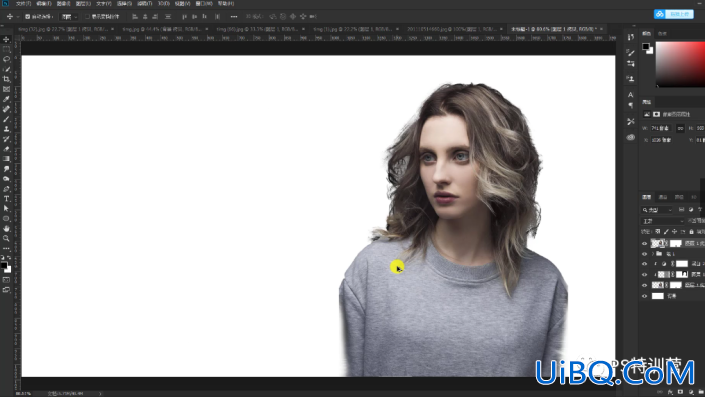Hide the currently selected top layer

pos(644,244)
